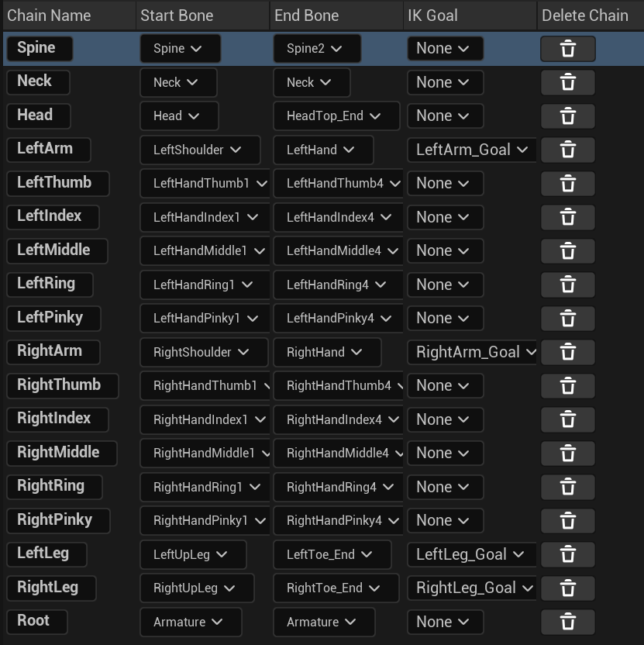Delete the Head chain with trash icon

tap(567, 116)
